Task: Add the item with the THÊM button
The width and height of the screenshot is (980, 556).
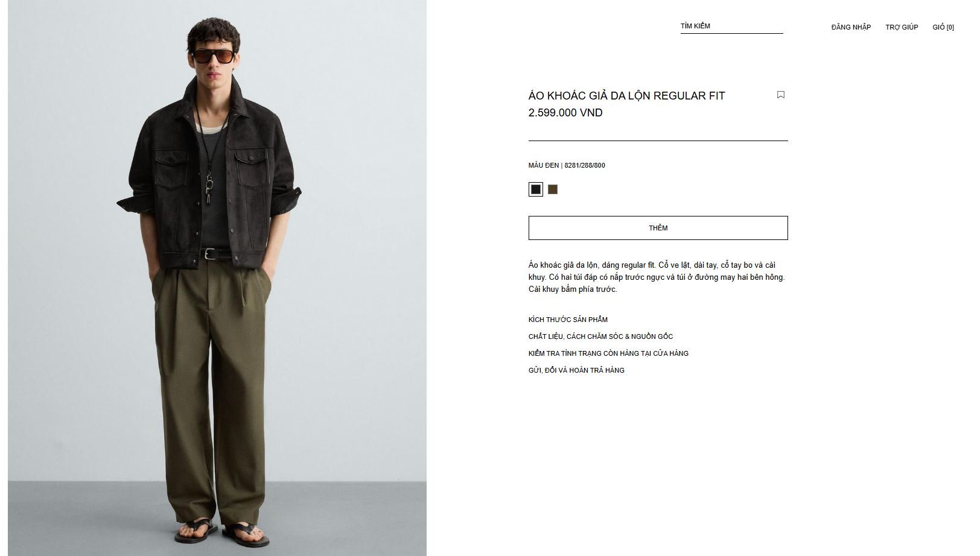Action: [x=658, y=228]
